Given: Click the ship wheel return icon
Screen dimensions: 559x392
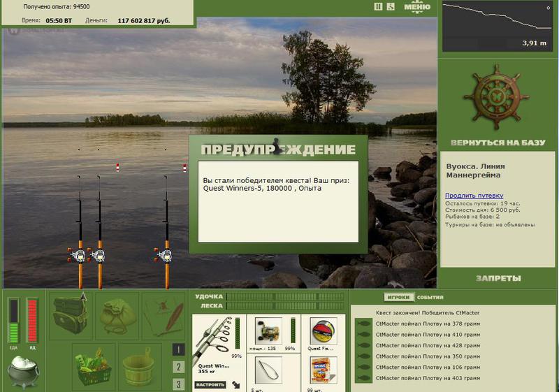Looking at the screenshot, I should point(496,97).
